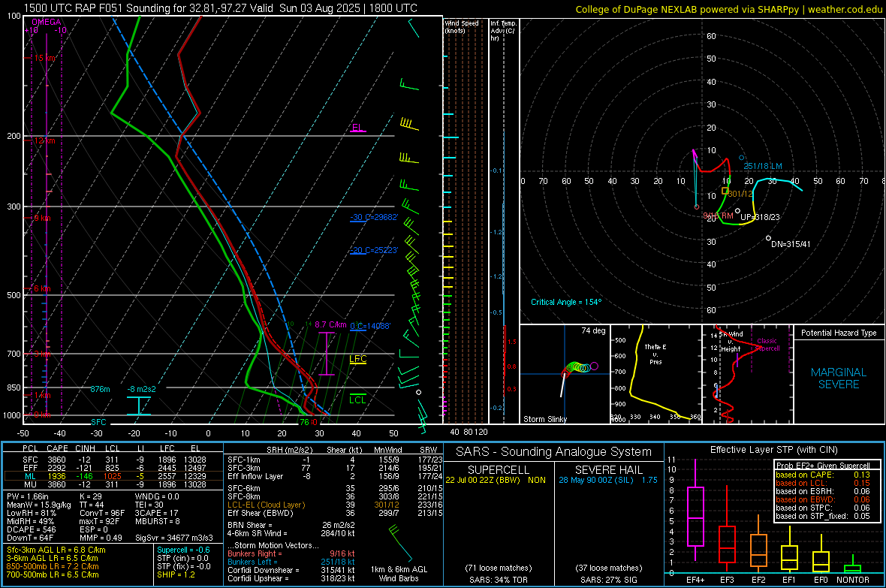Click the magenta EF4+ box plot
The width and height of the screenshot is (886, 588).
coord(695,511)
